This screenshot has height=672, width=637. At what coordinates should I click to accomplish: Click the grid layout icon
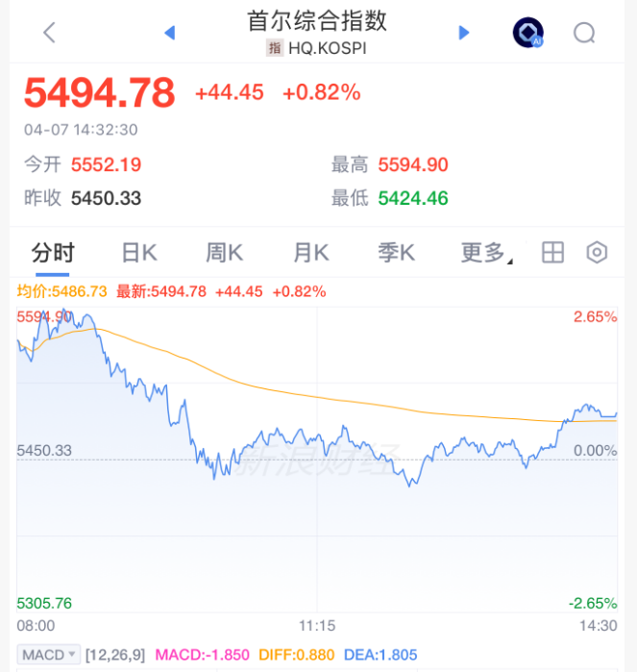point(552,253)
